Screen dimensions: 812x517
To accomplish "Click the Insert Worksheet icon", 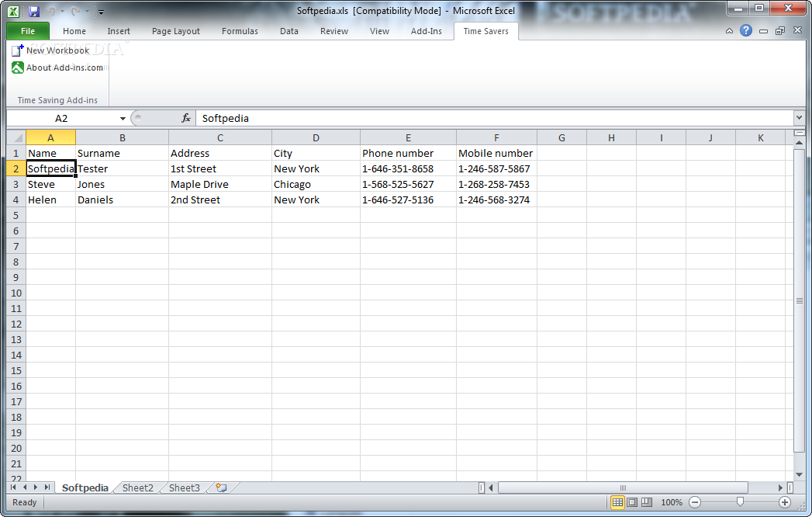I will [221, 488].
